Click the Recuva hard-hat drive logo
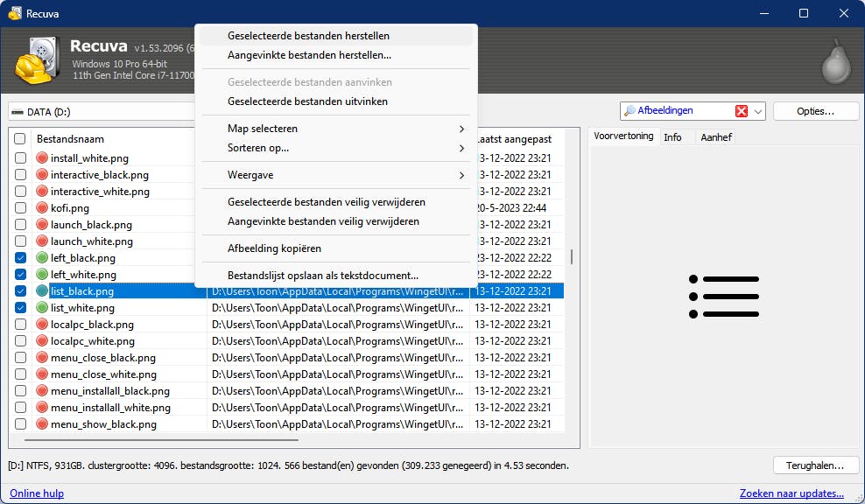 (38, 59)
